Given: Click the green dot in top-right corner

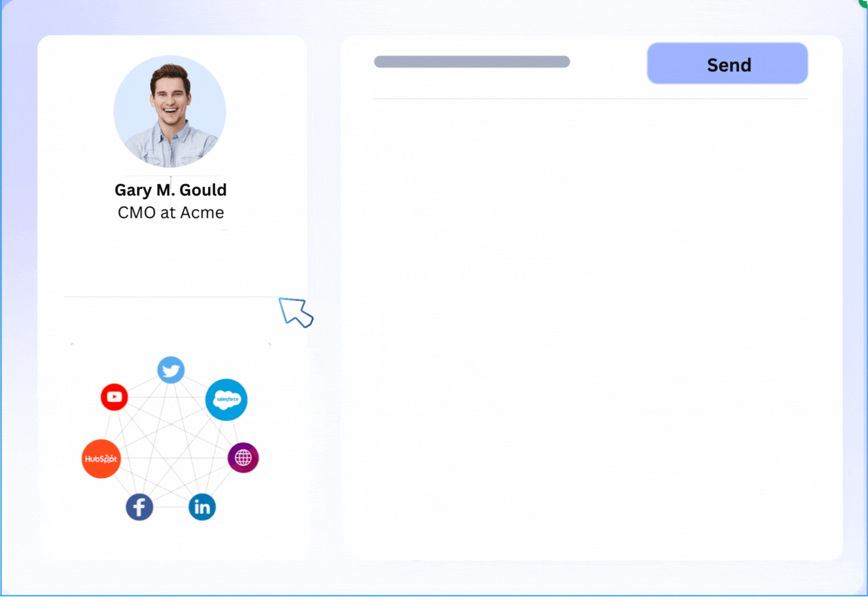Looking at the screenshot, I should coord(864,3).
